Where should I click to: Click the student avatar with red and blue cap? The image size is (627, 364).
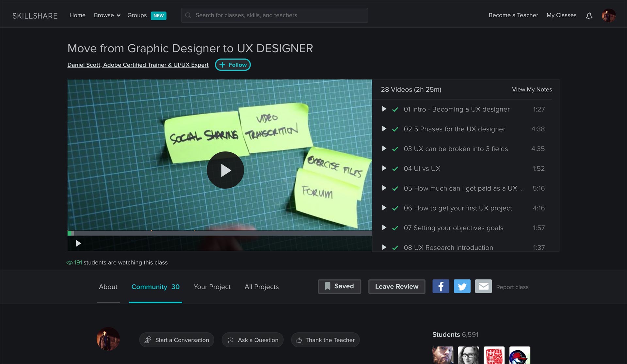click(x=520, y=355)
